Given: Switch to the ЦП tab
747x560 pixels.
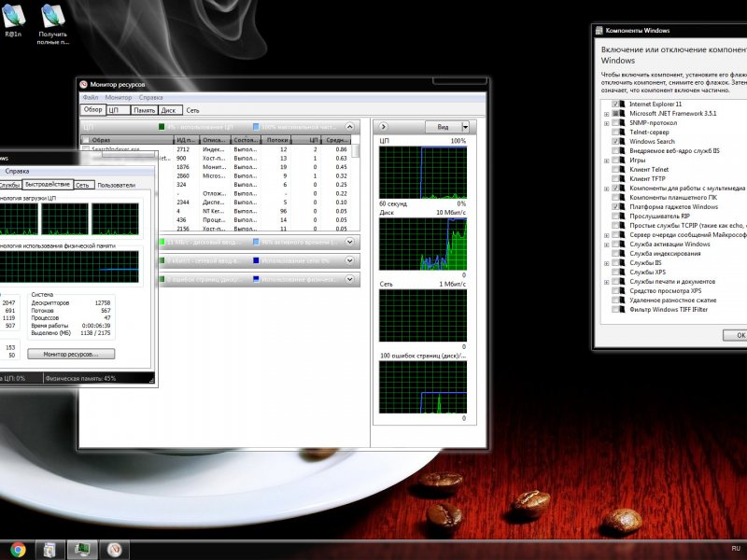Looking at the screenshot, I should 119,110.
